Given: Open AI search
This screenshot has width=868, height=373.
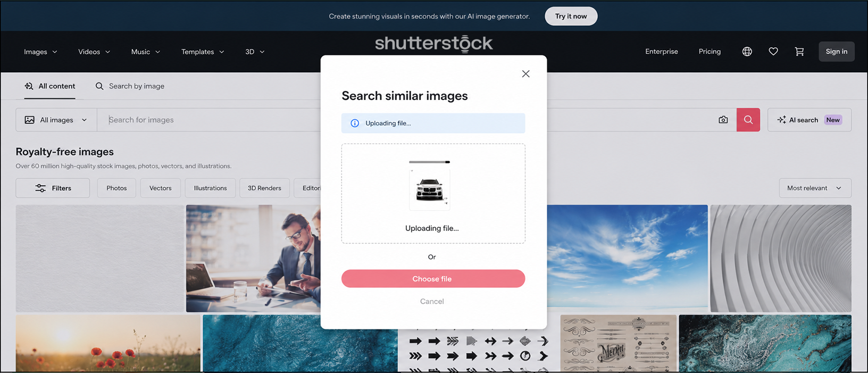Looking at the screenshot, I should [809, 120].
